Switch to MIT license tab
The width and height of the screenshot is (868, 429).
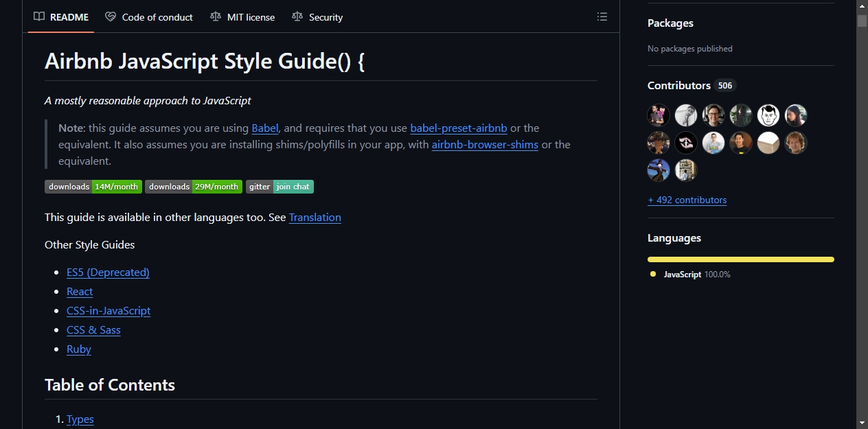point(242,17)
